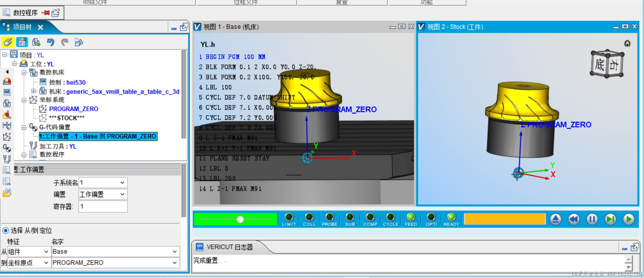Click the control icon below the machine icon in sidebar

point(7,92)
